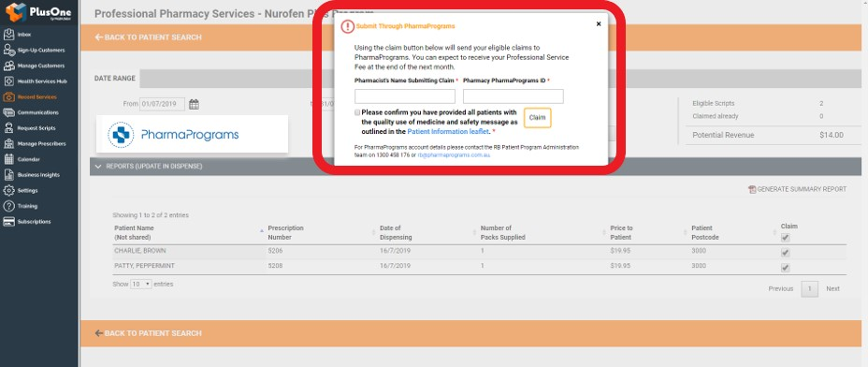Click Showing 1 to 2 of 2 entries text

151,215
